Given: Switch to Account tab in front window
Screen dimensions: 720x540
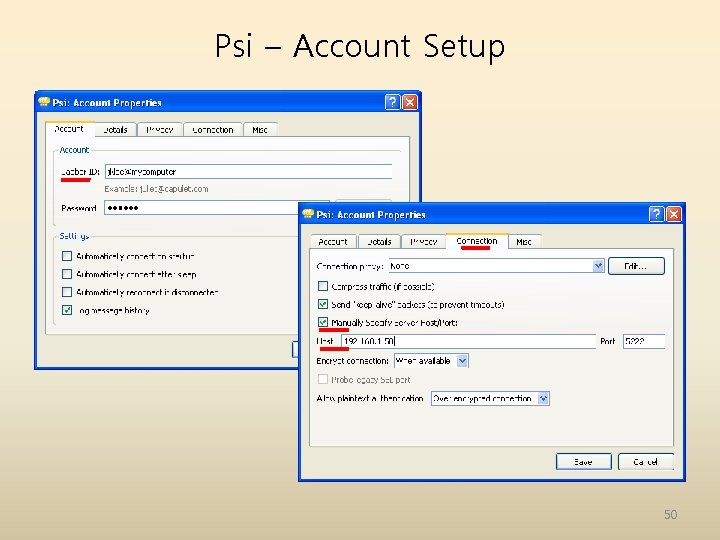Looking at the screenshot, I should [332, 242].
